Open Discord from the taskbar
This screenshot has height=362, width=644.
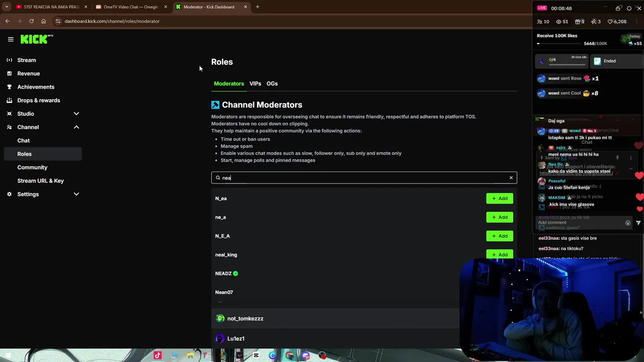click(305, 355)
